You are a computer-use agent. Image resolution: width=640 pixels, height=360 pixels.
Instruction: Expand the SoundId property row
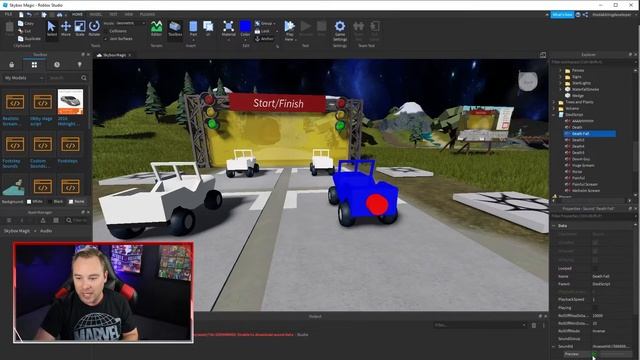point(554,346)
